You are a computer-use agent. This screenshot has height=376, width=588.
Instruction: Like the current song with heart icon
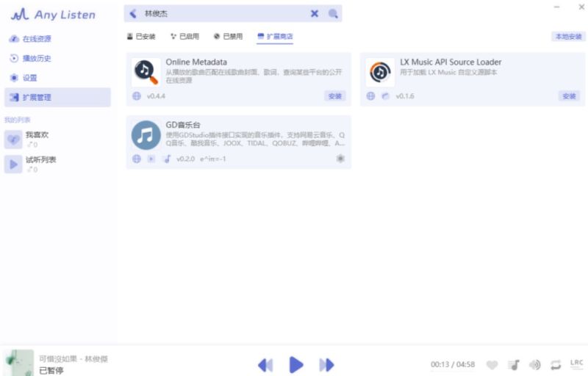tap(492, 364)
